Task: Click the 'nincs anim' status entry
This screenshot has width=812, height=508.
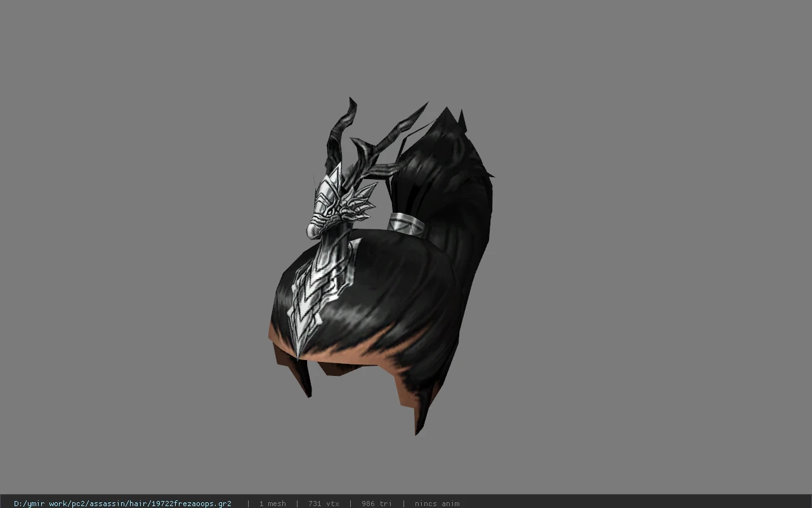Action: (437, 504)
